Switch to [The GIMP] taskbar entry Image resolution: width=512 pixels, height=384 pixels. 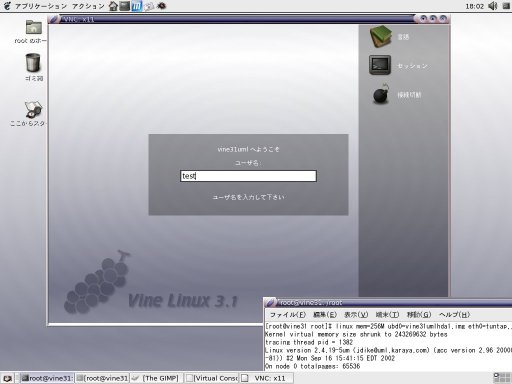157,378
